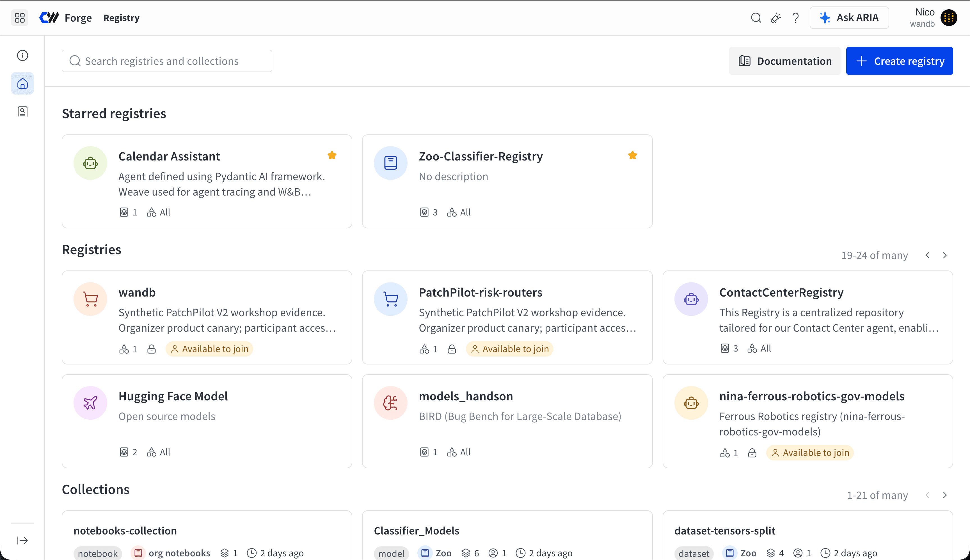Screen dimensions: 970x560
Task: Click the Forge logo icon
Action: pyautogui.click(x=49, y=18)
